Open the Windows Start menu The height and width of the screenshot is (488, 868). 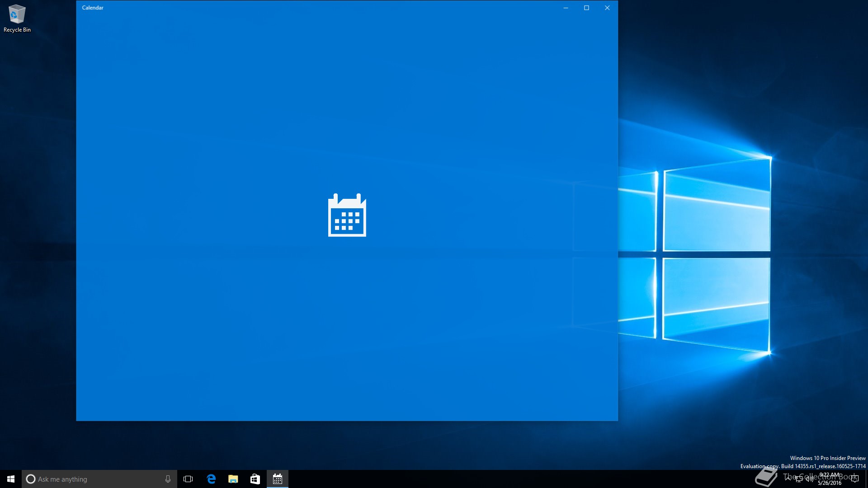click(x=11, y=479)
